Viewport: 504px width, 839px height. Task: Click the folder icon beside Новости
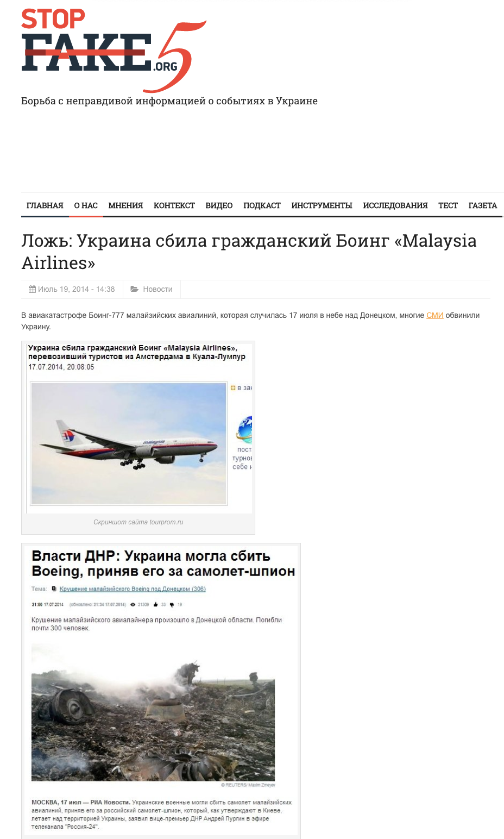(x=135, y=289)
